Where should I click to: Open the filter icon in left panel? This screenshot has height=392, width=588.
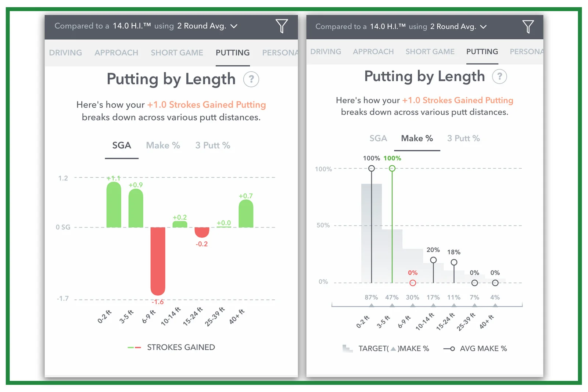[282, 26]
